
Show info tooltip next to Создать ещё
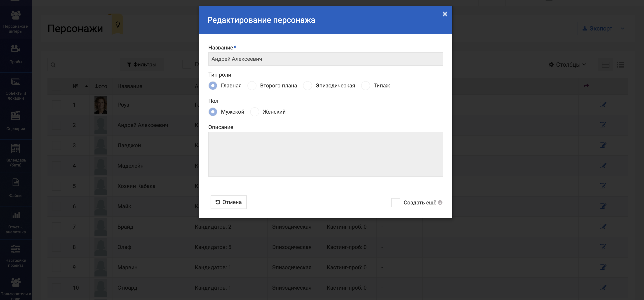point(440,202)
